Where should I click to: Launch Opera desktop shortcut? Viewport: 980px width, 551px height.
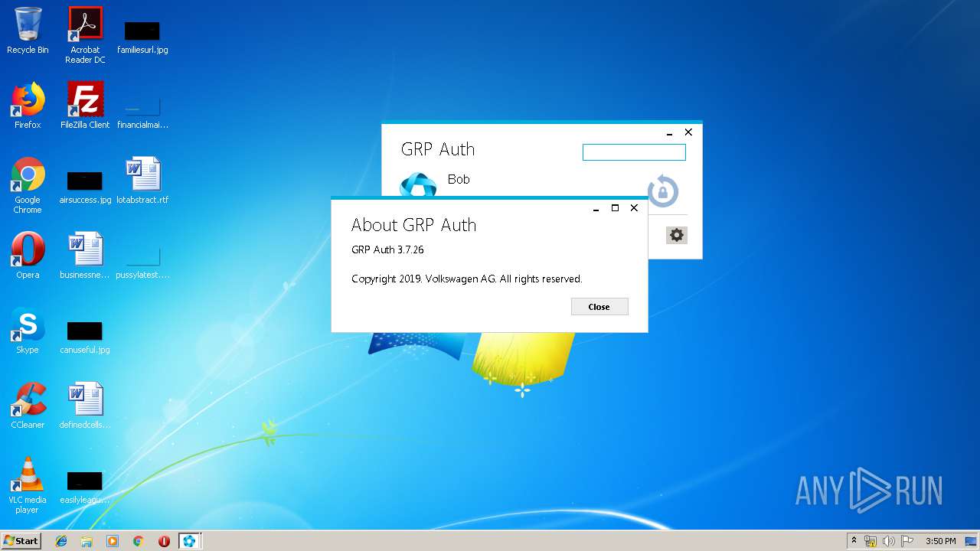28,256
